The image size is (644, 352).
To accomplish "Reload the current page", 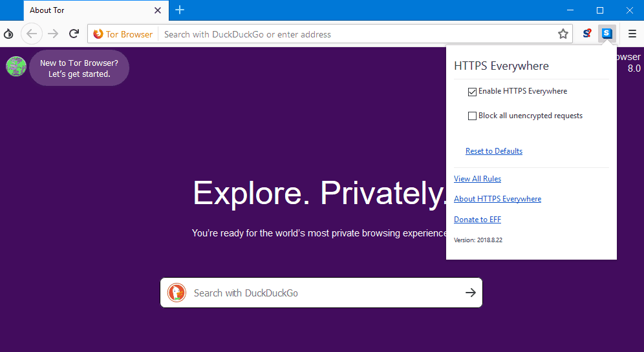I will (x=74, y=34).
